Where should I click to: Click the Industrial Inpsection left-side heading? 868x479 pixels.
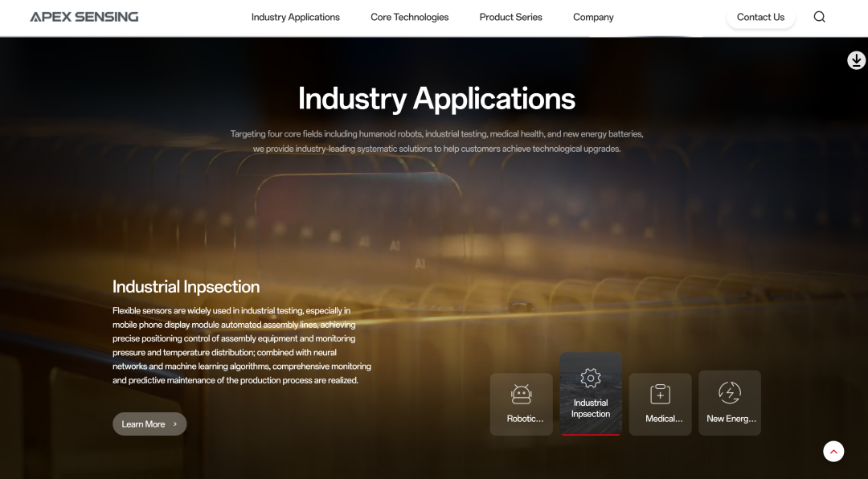[x=186, y=287]
